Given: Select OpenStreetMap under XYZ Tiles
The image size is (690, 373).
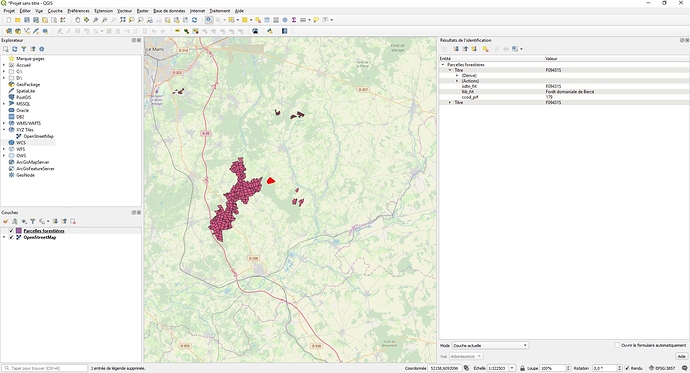Looking at the screenshot, I should [x=38, y=136].
